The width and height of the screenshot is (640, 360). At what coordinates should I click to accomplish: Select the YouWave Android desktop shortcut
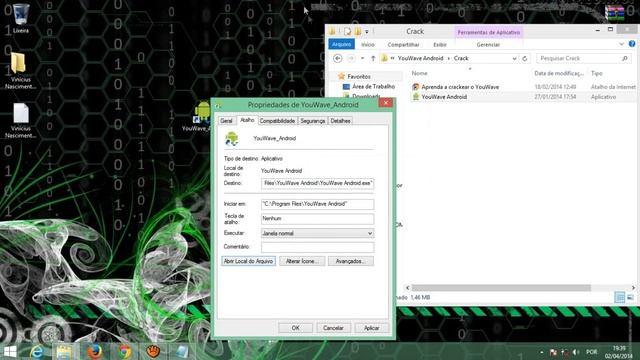pyautogui.click(x=199, y=116)
